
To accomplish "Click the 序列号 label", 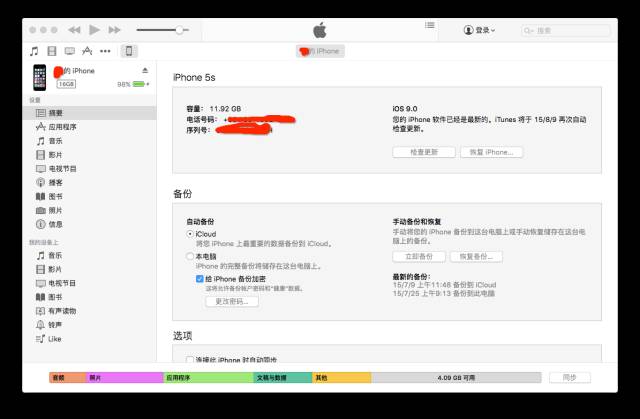I will pyautogui.click(x=198, y=130).
